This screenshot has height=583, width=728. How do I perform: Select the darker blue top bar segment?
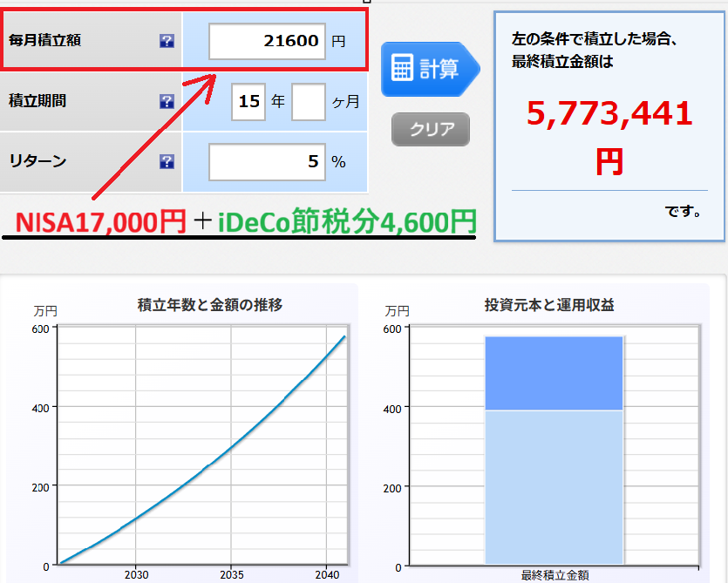coord(554,372)
